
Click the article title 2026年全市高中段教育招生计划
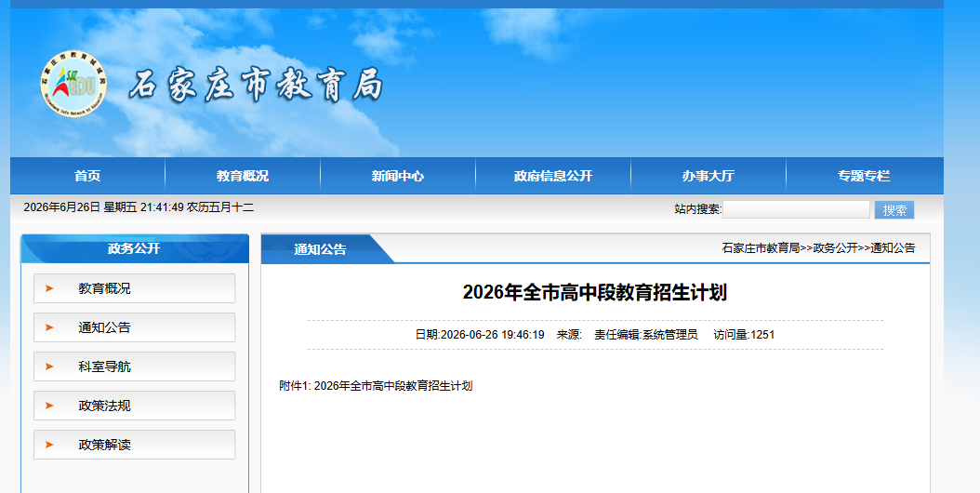point(594,292)
